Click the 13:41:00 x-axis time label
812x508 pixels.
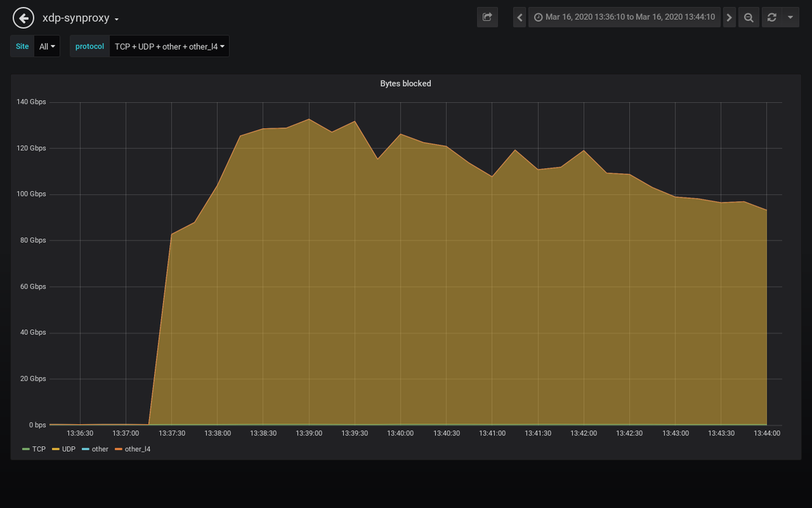pyautogui.click(x=492, y=433)
